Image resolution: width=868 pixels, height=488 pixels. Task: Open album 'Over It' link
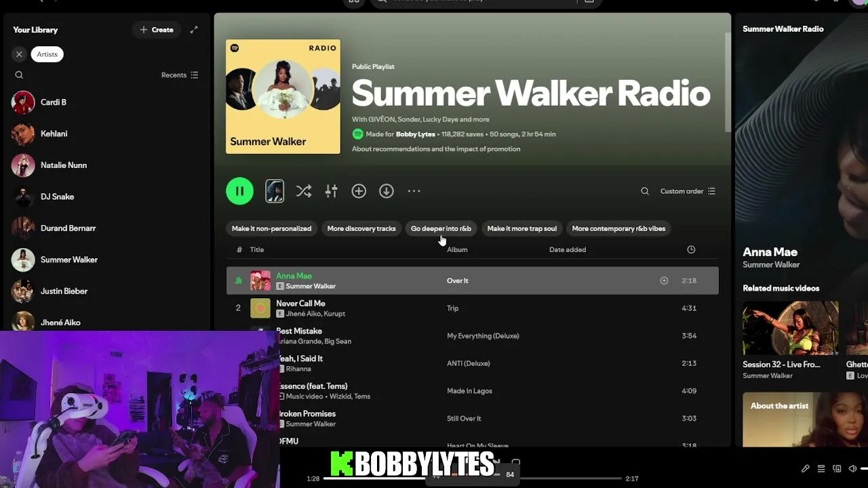tap(458, 281)
